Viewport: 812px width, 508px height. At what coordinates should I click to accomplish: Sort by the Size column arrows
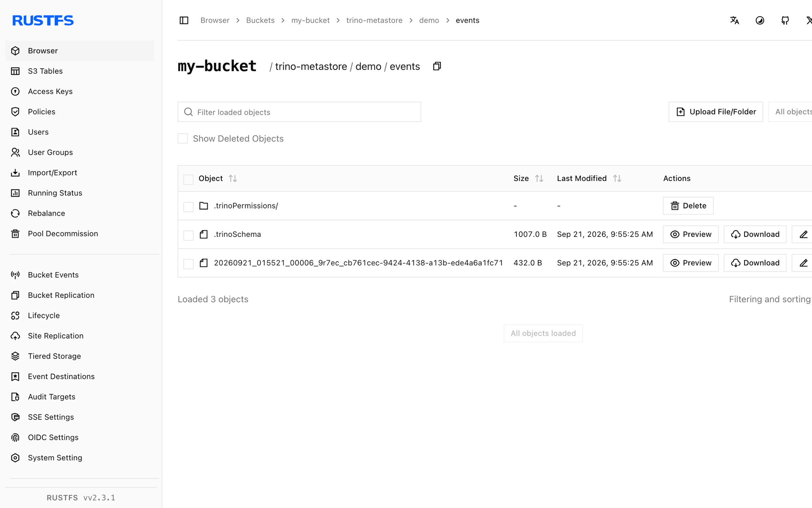(x=539, y=178)
